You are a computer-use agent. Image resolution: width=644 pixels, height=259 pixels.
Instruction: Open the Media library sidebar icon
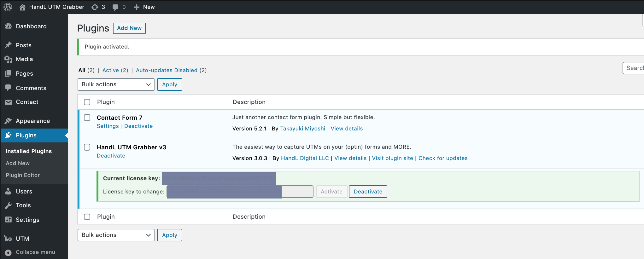[9, 59]
